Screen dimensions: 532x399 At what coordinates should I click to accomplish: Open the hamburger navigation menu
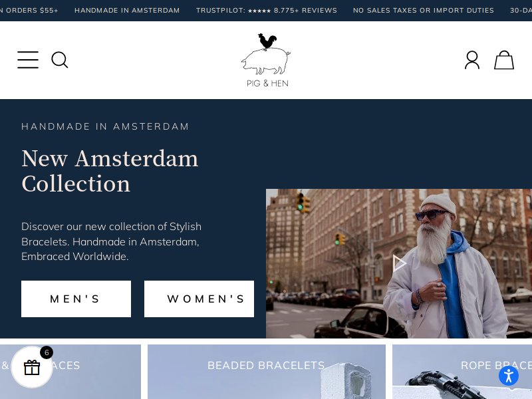[x=28, y=60]
